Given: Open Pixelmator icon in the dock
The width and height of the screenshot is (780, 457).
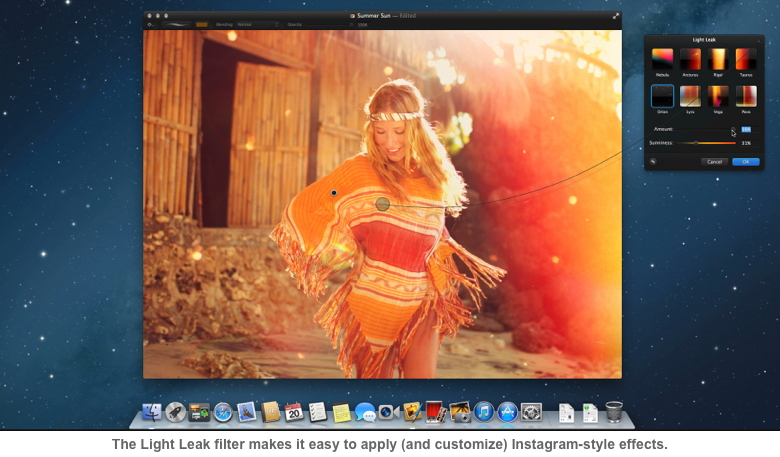Looking at the screenshot, I should coord(412,412).
